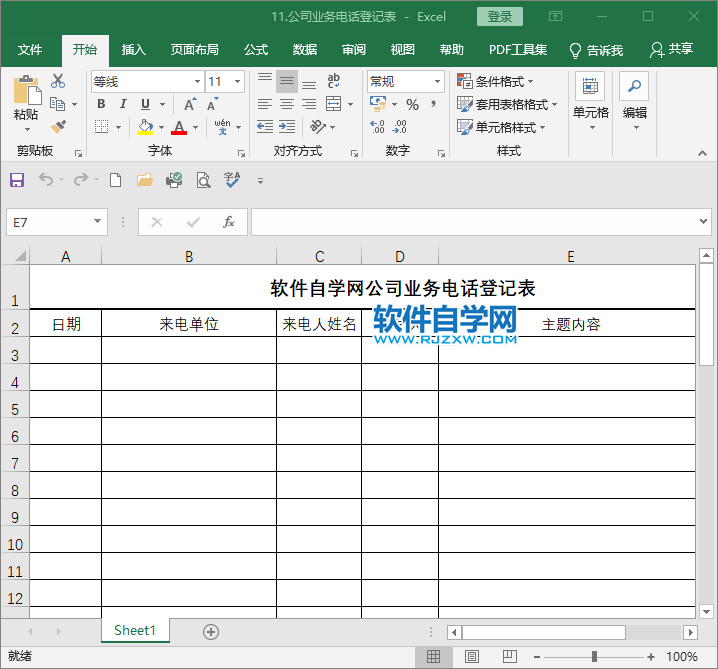Image resolution: width=718 pixels, height=669 pixels.
Task: Switch to the 数据 tab
Action: pyautogui.click(x=305, y=49)
